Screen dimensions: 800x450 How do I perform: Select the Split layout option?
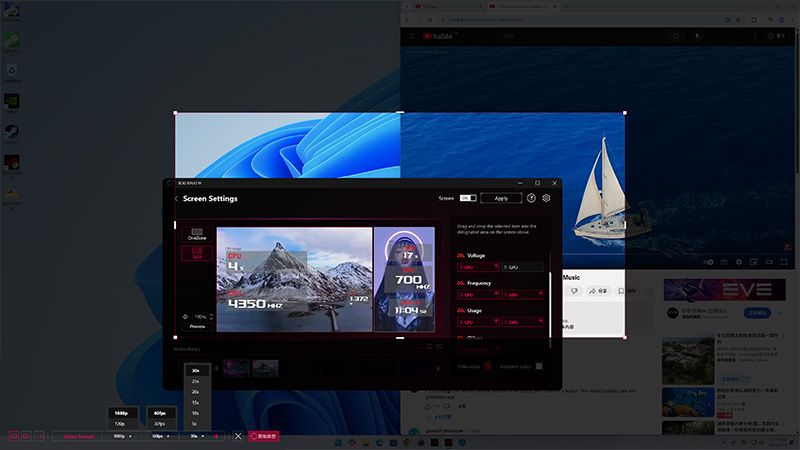pyautogui.click(x=197, y=253)
